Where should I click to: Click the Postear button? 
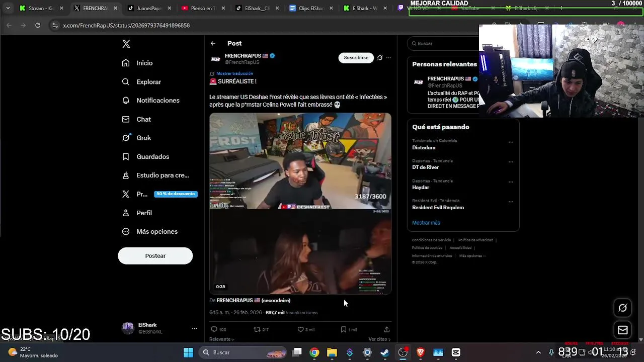pyautogui.click(x=155, y=256)
